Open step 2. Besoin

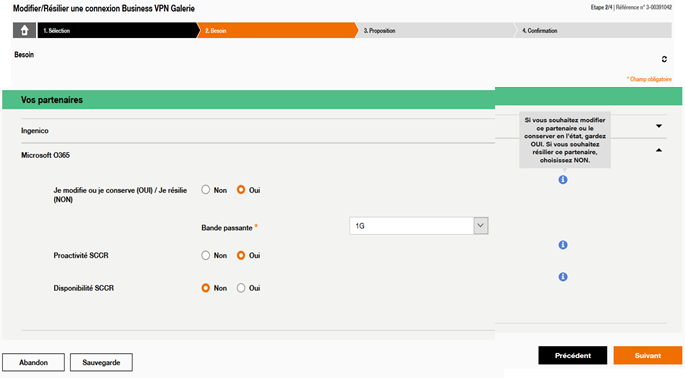pyautogui.click(x=277, y=31)
